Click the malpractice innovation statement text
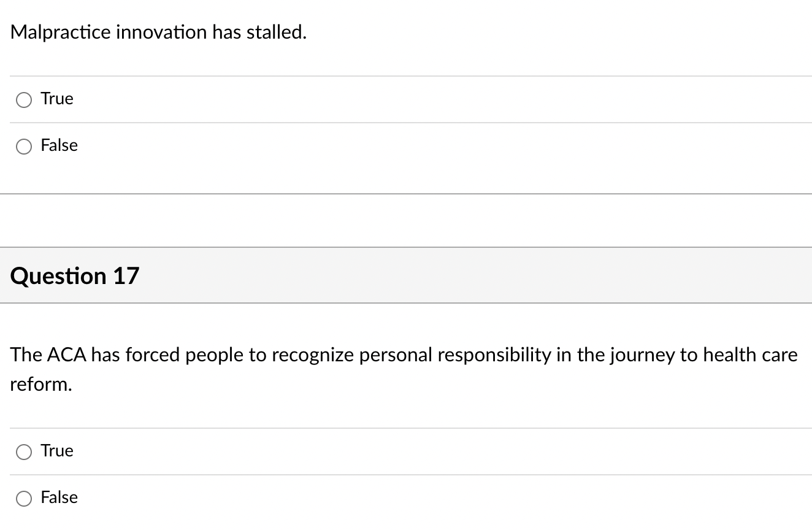The image size is (812, 530). (158, 32)
